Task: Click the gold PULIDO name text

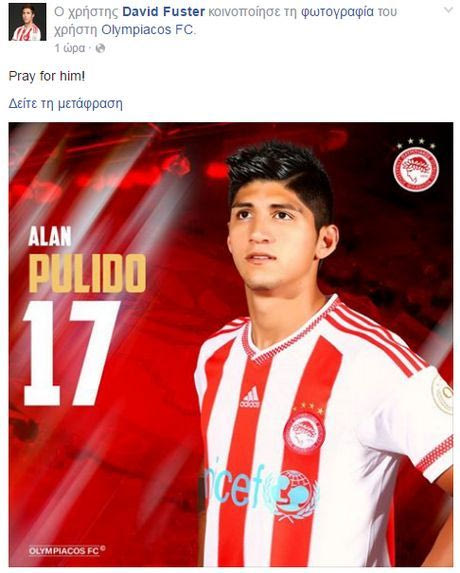Action: [87, 273]
